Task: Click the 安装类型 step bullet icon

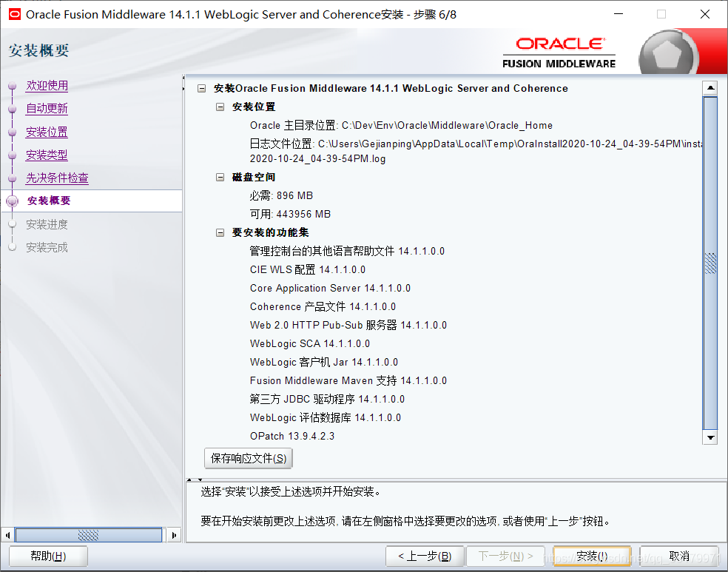Action: 13,155
